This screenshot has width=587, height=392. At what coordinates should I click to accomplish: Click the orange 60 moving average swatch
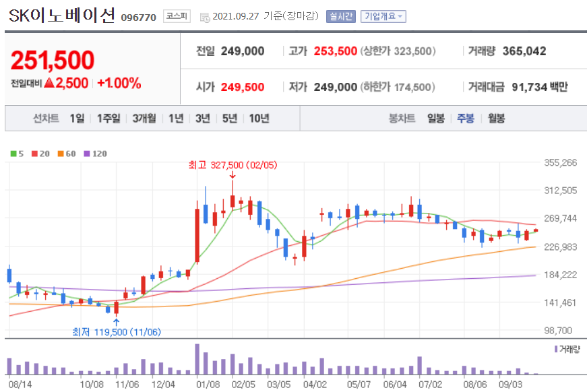tap(61, 154)
